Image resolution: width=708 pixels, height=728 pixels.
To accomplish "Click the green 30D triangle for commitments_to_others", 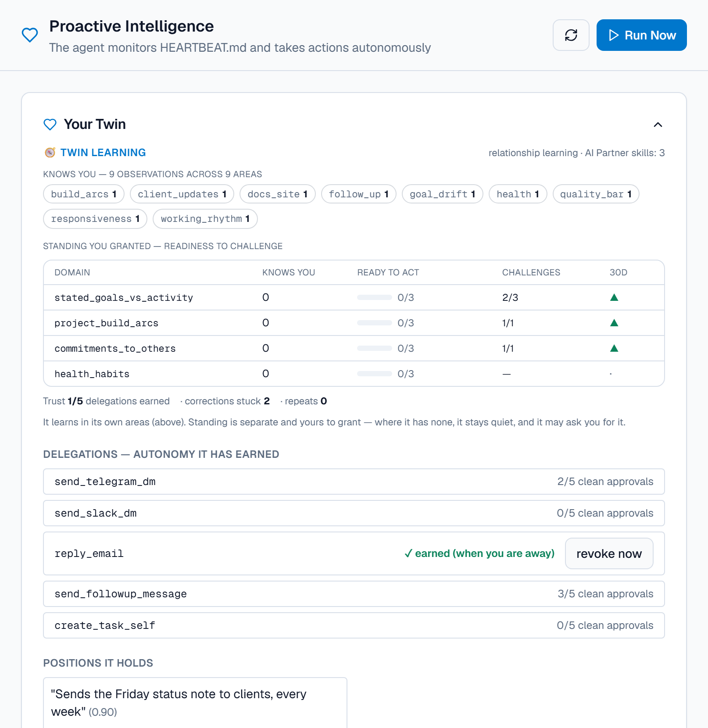I will pos(614,348).
